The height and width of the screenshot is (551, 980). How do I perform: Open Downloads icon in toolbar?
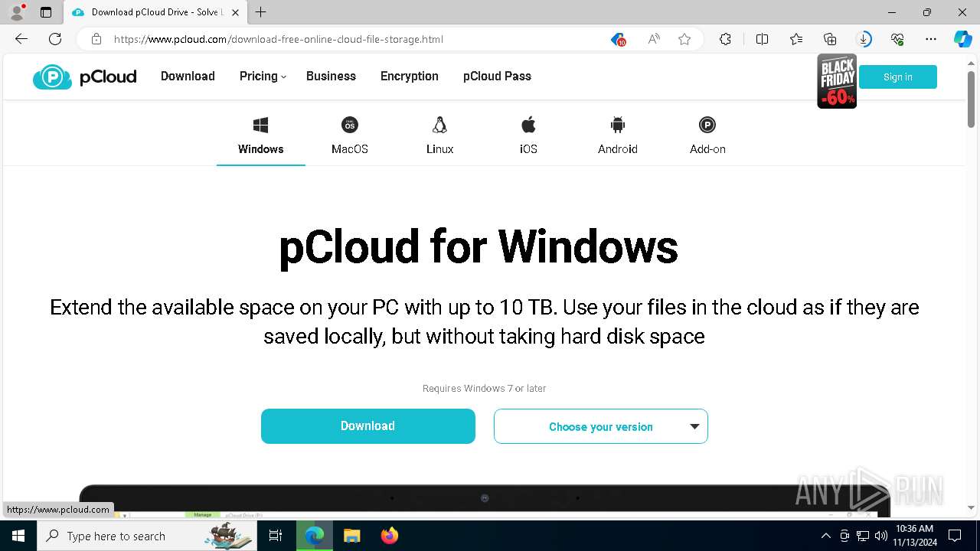pos(864,39)
